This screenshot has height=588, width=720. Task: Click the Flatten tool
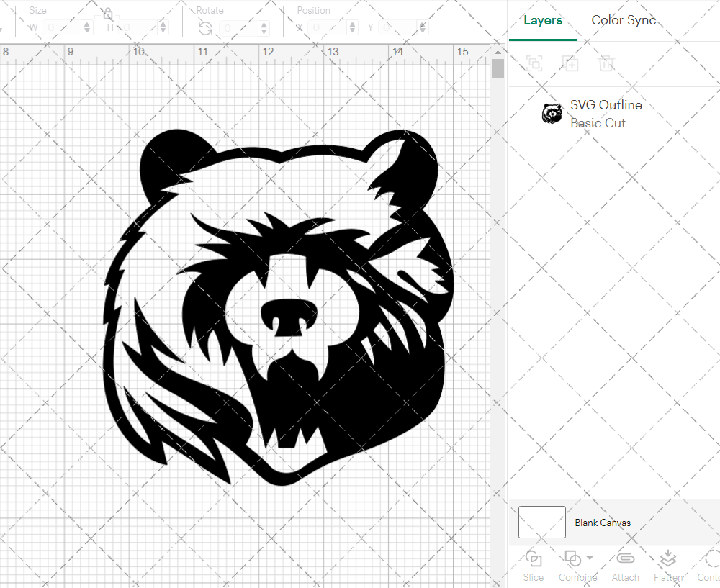667,566
